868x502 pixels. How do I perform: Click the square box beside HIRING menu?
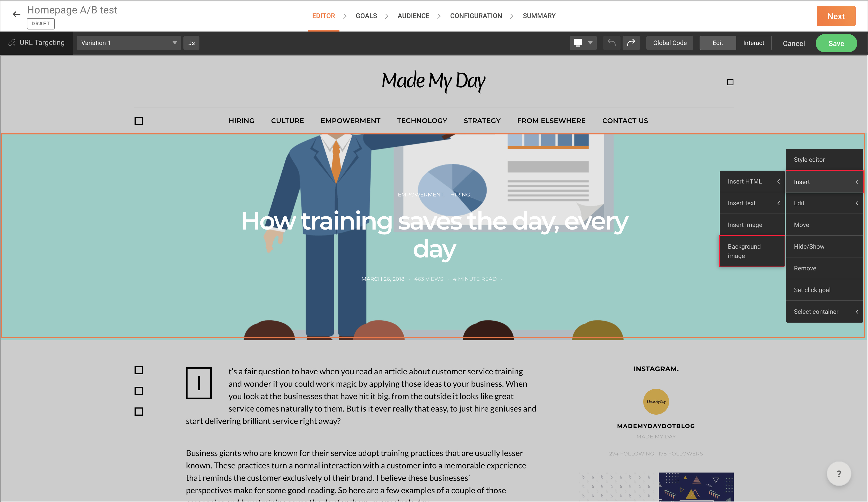(138, 121)
